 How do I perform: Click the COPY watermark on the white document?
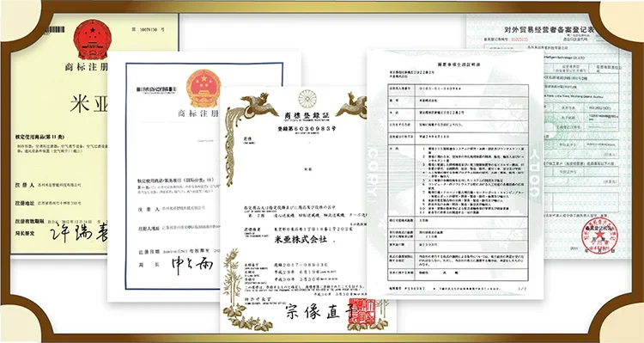373,174
